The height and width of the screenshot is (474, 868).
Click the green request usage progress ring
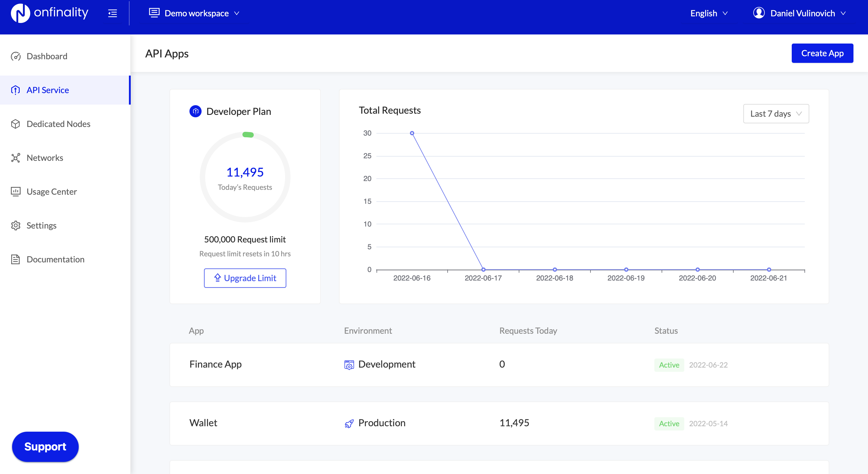(x=248, y=135)
